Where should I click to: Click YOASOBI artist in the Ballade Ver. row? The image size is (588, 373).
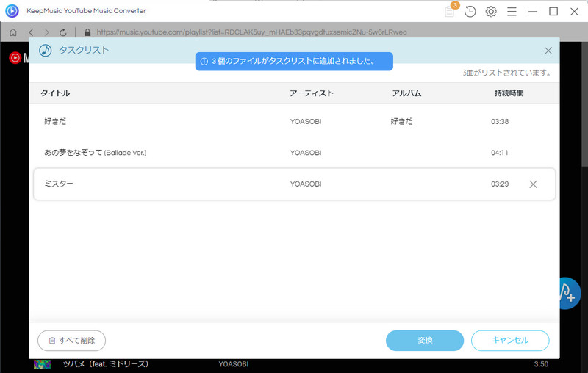point(306,153)
